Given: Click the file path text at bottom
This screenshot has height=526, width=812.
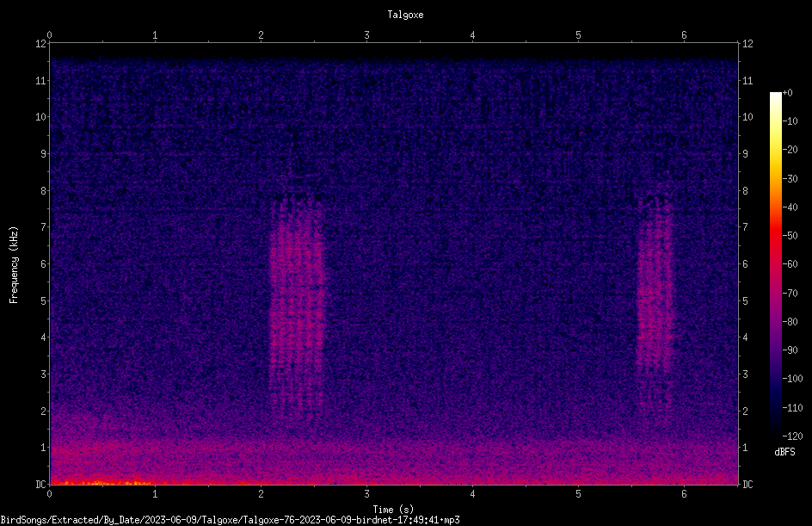Looking at the screenshot, I should coord(230,520).
